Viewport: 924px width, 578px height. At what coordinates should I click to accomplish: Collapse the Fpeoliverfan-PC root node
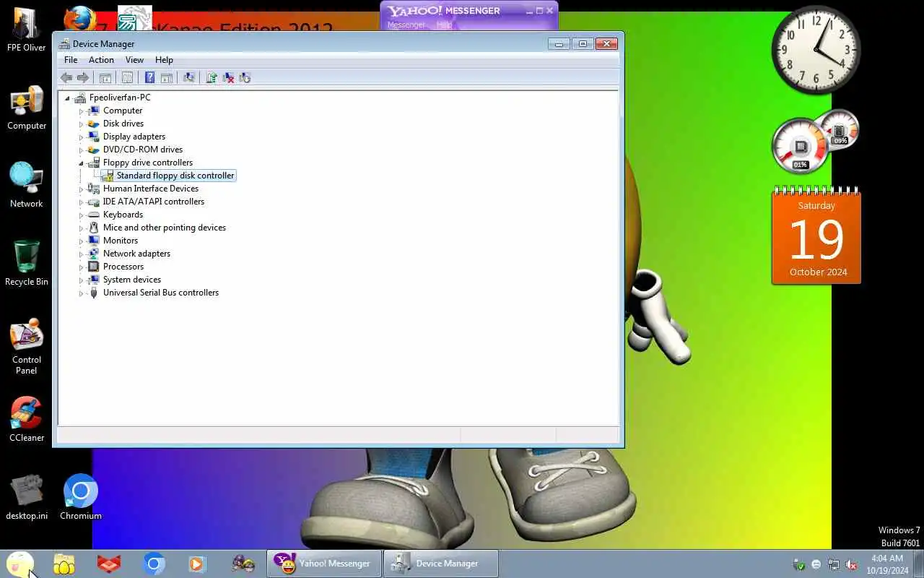tap(68, 98)
